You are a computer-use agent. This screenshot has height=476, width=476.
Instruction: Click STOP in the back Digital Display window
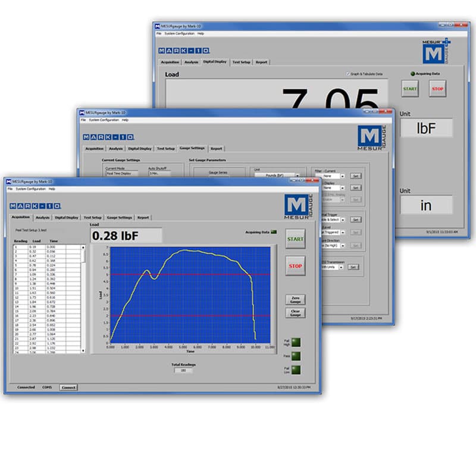pos(438,89)
